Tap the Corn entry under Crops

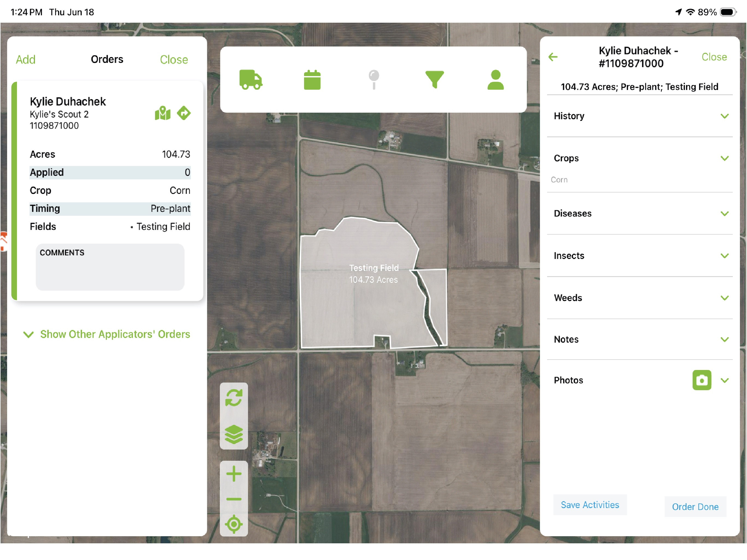click(559, 180)
